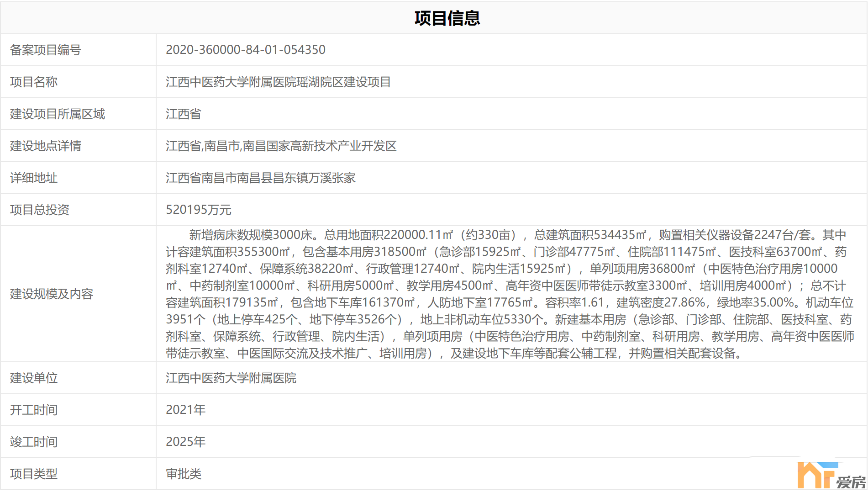Screen dimensions: 868x492
Task: Click start year 2021年
Action: [186, 410]
